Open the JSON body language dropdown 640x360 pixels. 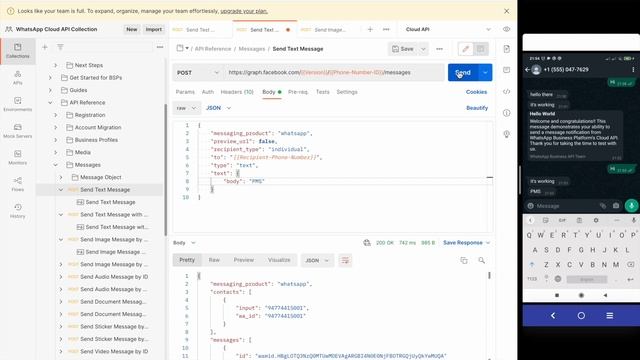pyautogui.click(x=218, y=108)
